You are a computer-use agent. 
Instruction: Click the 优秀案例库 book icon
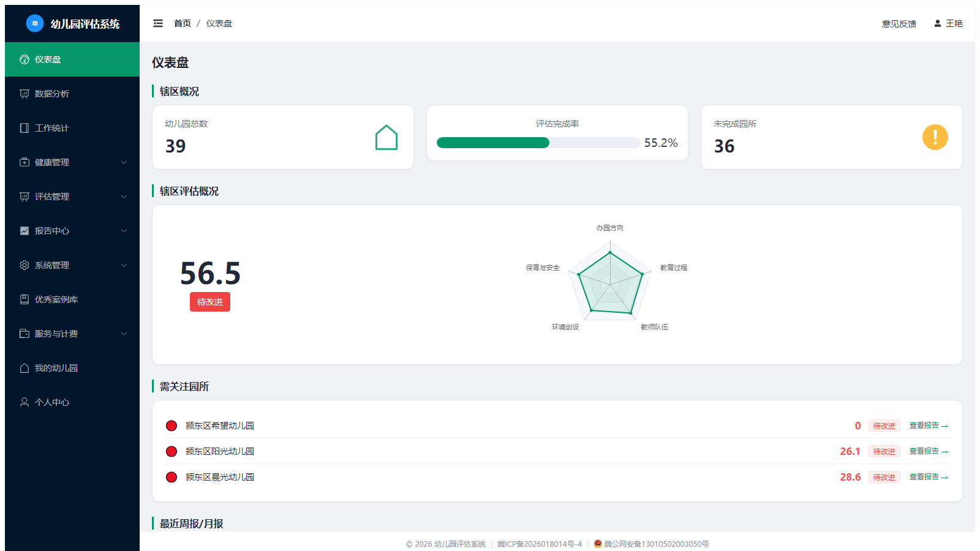coord(24,299)
